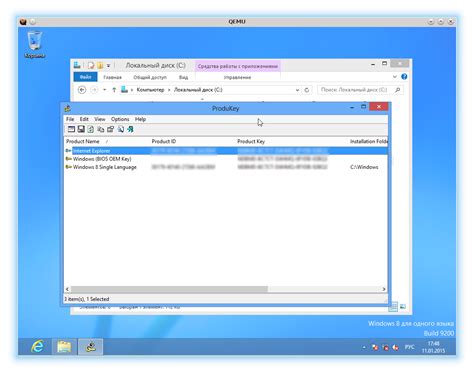Open the Quick Access Toolbar customize dropdown

pyautogui.click(x=108, y=66)
